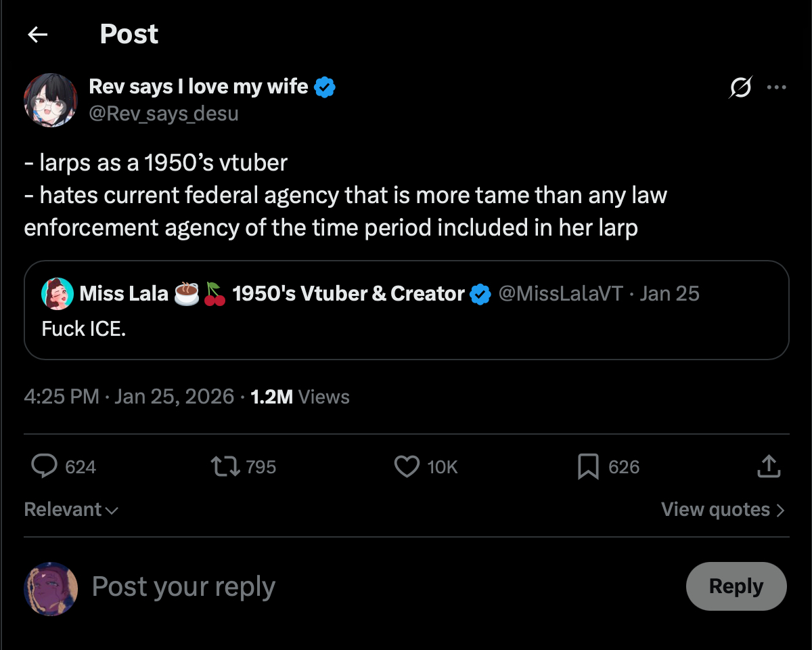
Task: Click Miss Lala's verified checkmark badge
Action: click(480, 294)
